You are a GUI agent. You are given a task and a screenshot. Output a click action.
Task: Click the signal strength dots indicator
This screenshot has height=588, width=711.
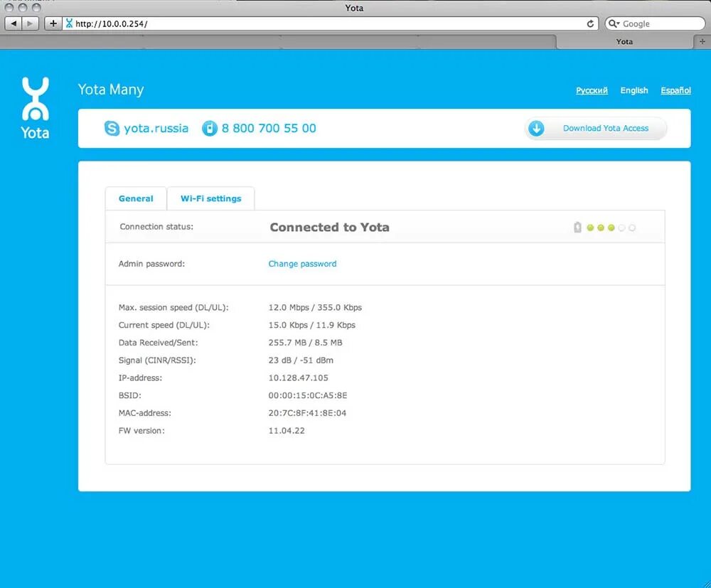pyautogui.click(x=611, y=228)
